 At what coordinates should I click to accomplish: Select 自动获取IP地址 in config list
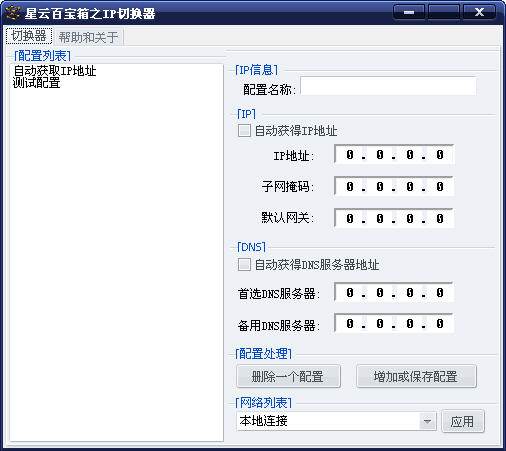pos(55,71)
